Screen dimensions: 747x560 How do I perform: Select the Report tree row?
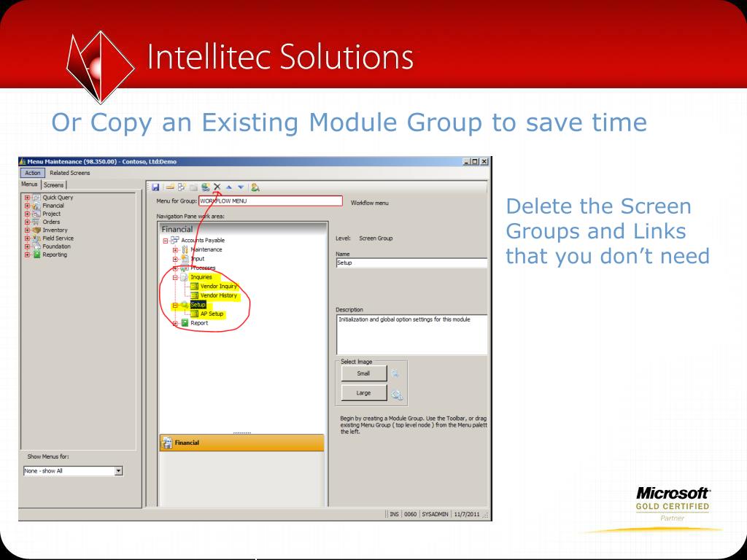(199, 323)
